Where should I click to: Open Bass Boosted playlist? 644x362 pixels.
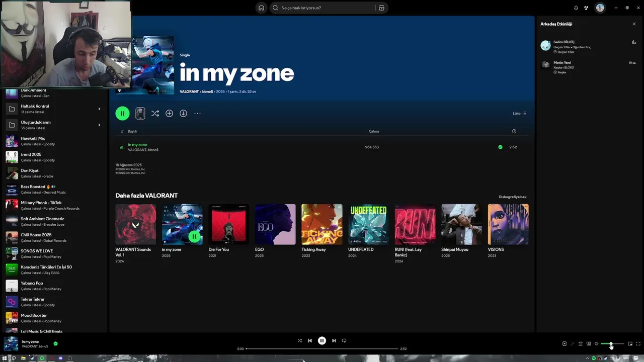[53, 189]
